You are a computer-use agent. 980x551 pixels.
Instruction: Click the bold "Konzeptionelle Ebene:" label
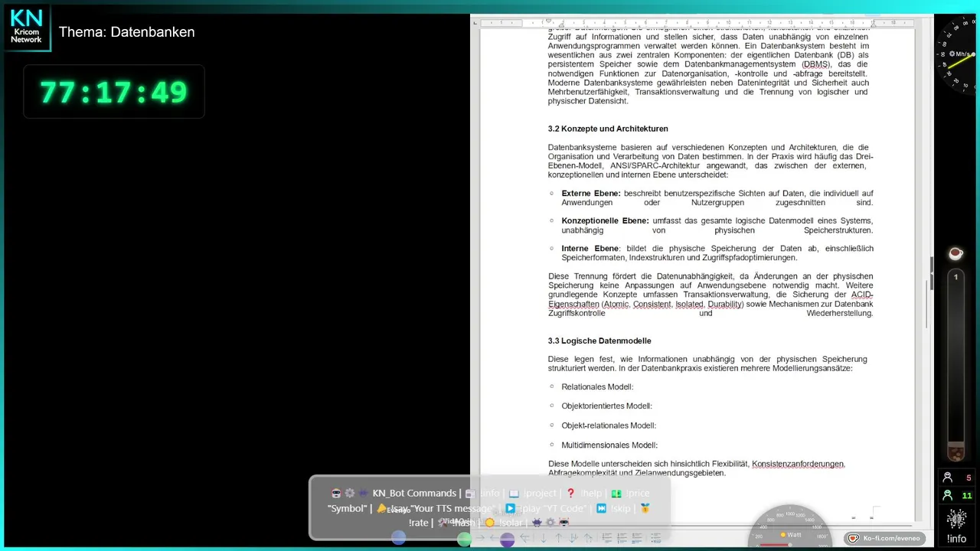605,221
